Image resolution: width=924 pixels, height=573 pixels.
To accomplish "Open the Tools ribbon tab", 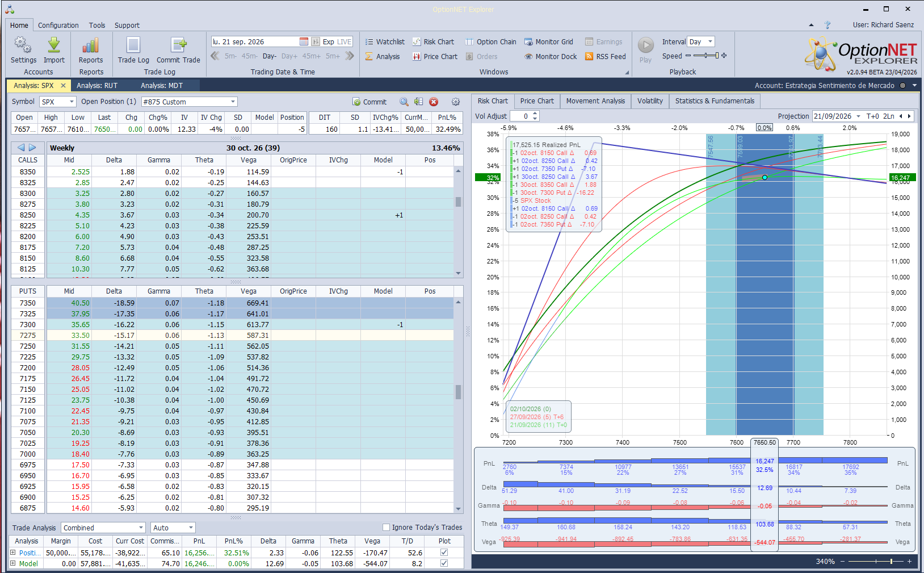I will pyautogui.click(x=97, y=25).
